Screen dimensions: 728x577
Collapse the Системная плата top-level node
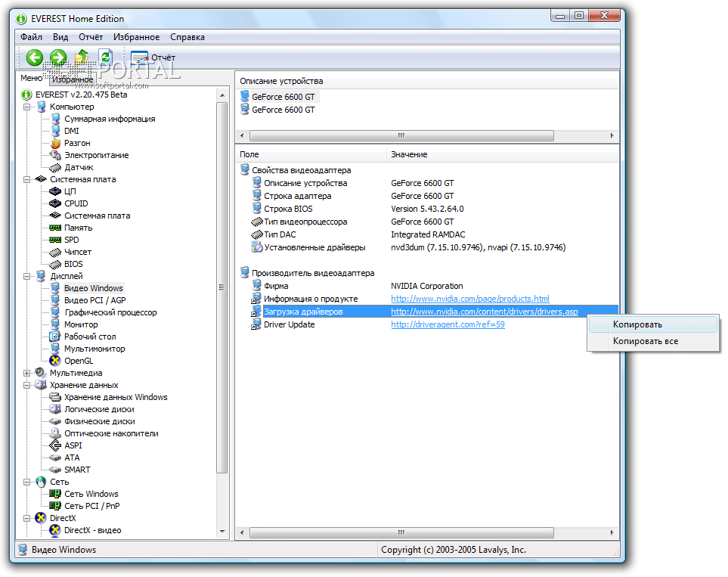(x=27, y=179)
